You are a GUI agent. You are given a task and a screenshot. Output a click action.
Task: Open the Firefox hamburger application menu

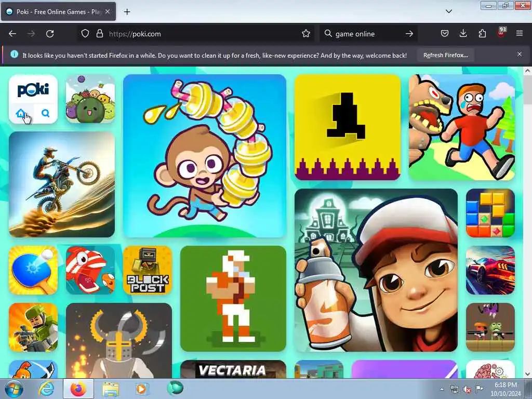click(x=520, y=34)
